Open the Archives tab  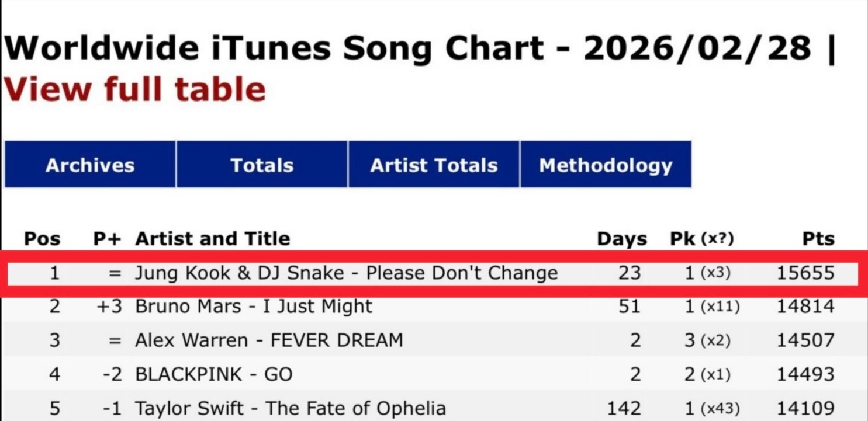90,165
